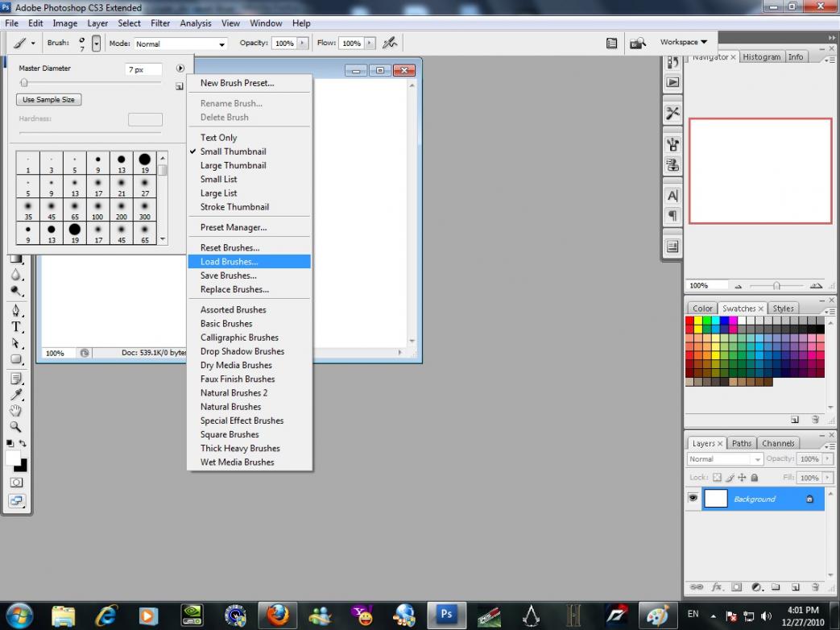Click the Navigator zoom slider handle
Viewport: 840px width, 630px height.
coord(776,285)
